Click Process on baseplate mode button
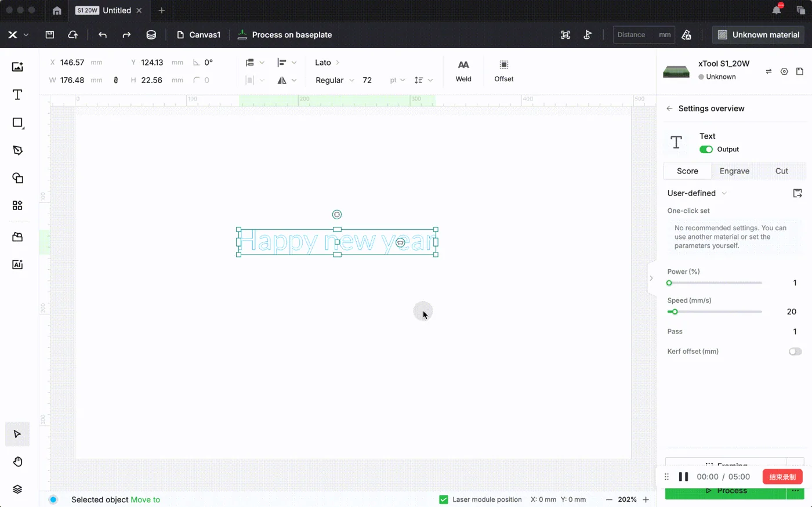 click(285, 35)
